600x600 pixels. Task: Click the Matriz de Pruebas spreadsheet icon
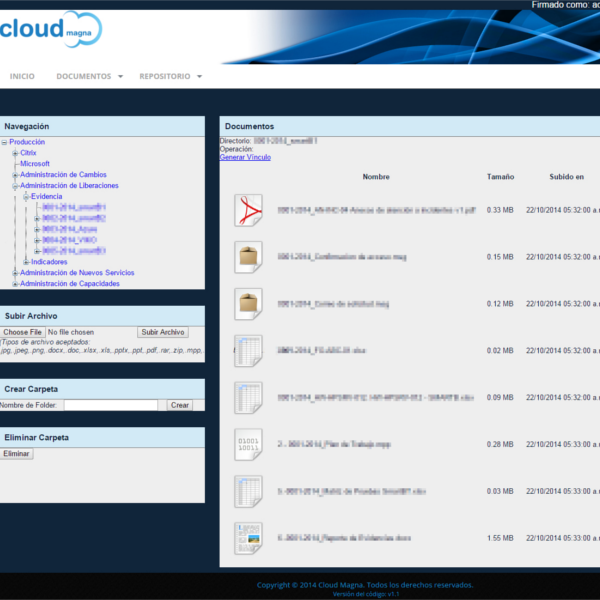[248, 491]
